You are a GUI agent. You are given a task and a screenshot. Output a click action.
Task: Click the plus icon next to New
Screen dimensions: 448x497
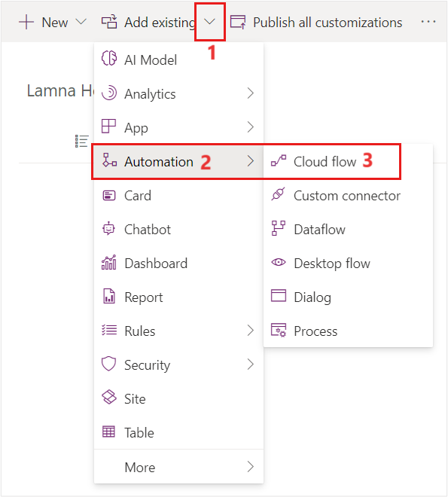pos(26,23)
